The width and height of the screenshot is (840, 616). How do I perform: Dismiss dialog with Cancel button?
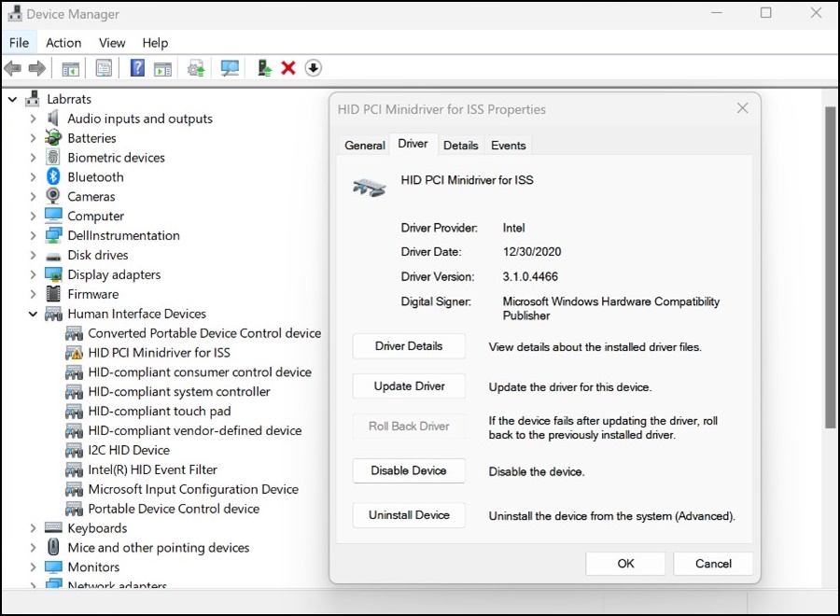tap(713, 564)
